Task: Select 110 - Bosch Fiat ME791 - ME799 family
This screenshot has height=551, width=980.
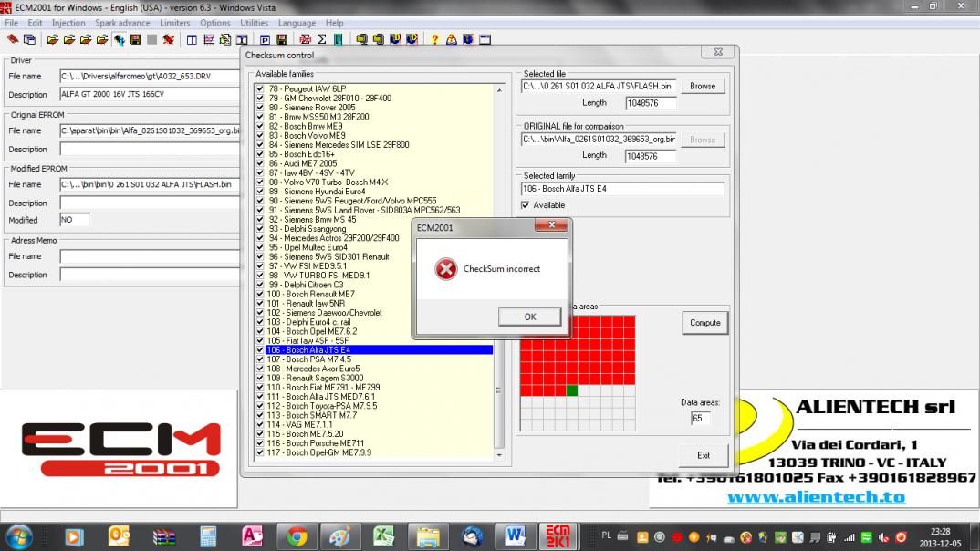Action: coord(379,388)
